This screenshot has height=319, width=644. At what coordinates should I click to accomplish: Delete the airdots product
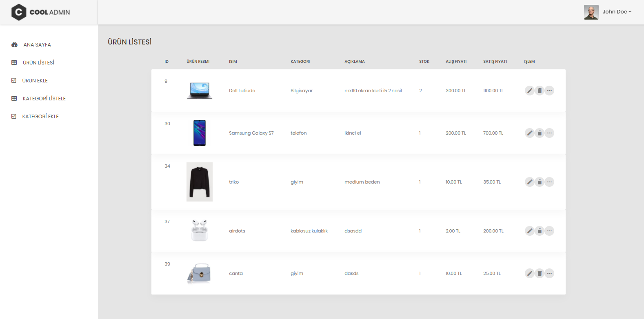[540, 231]
